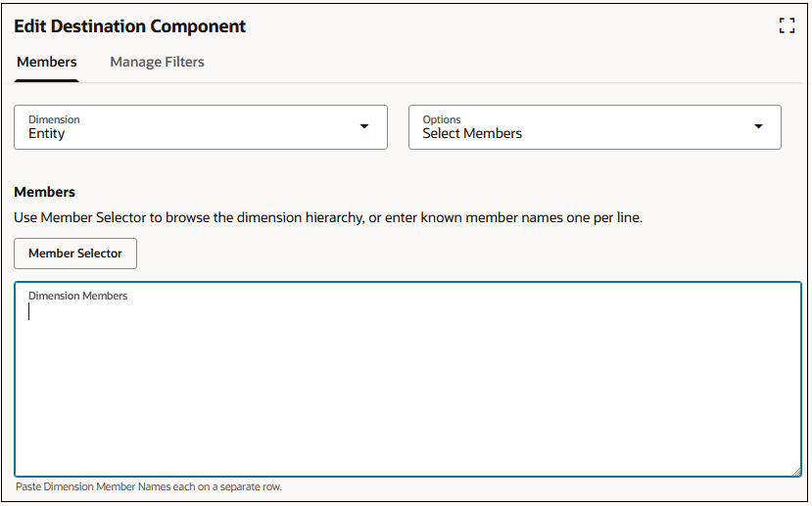Viewport: 812px width, 506px height.
Task: Open the Dimension dropdown showing Entity
Action: click(x=201, y=127)
